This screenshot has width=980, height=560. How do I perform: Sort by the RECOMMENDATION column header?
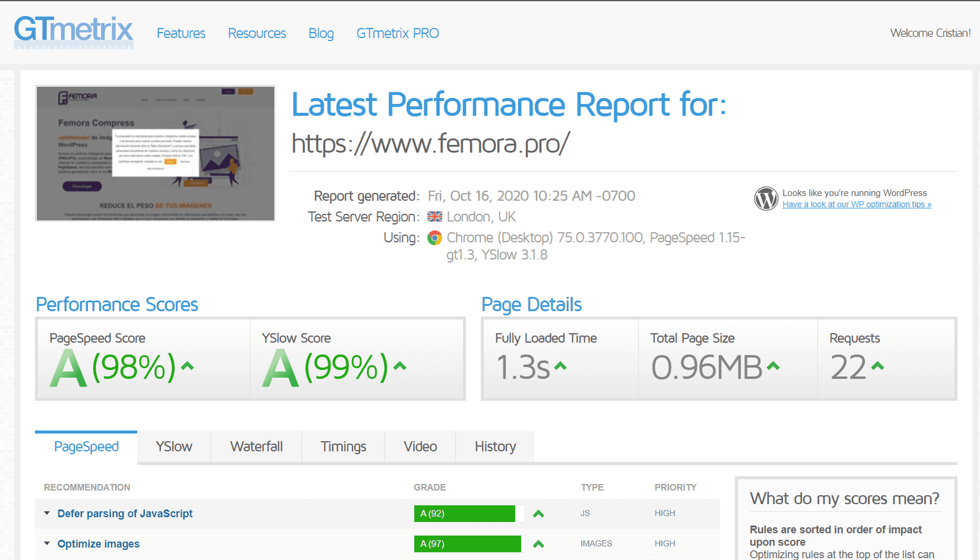[x=87, y=487]
